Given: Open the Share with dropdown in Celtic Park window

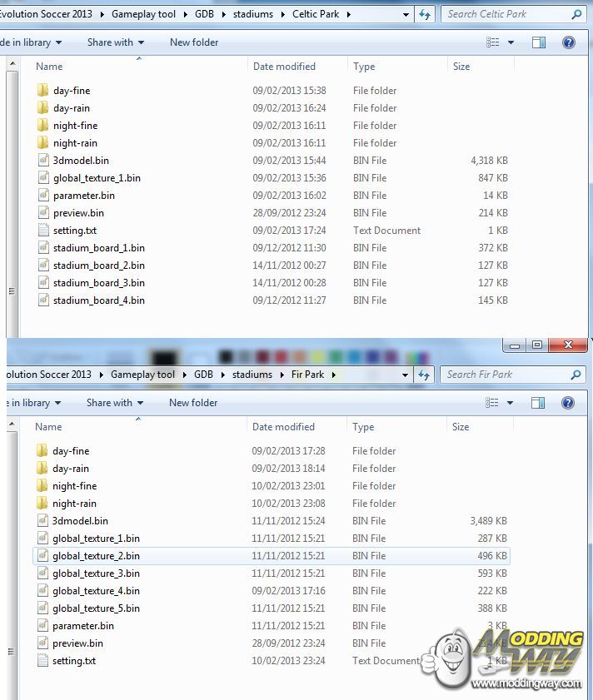Looking at the screenshot, I should tap(115, 42).
